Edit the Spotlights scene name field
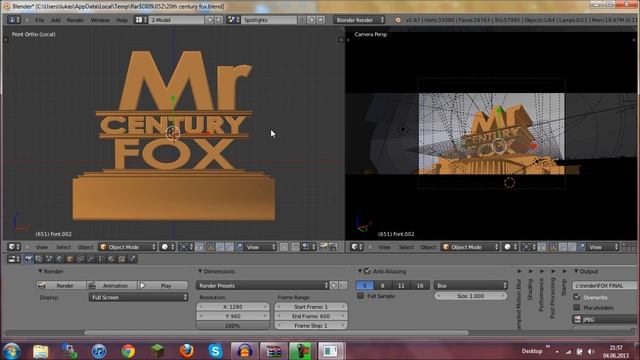Screen dimensions: 640x360 269,20
